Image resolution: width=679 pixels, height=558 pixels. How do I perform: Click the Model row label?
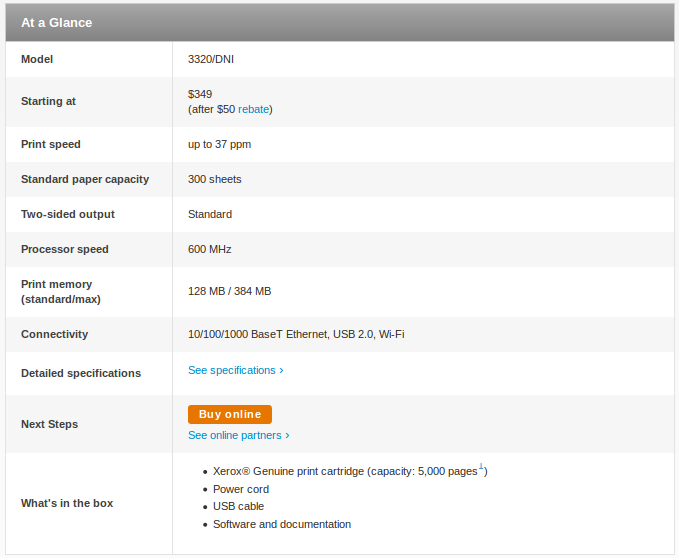pyautogui.click(x=37, y=59)
